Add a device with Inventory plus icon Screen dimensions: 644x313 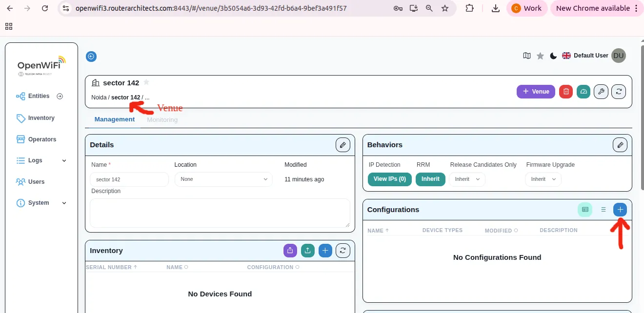pyautogui.click(x=325, y=251)
